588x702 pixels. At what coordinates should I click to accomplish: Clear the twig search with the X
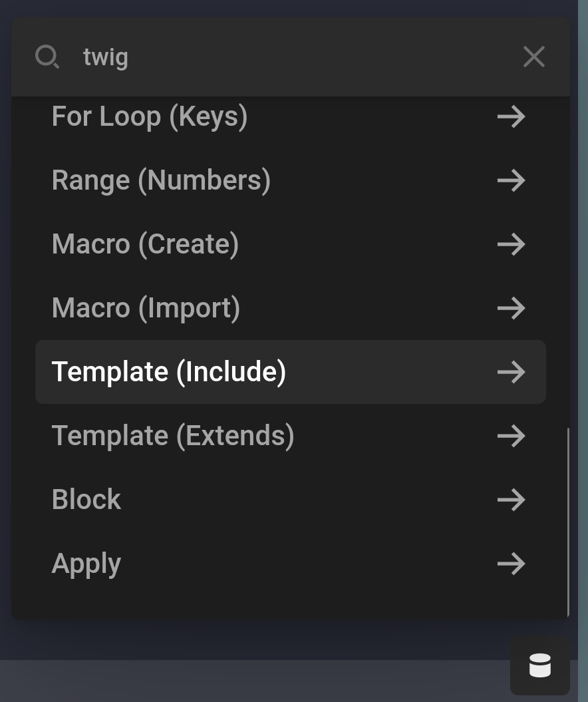(x=533, y=57)
